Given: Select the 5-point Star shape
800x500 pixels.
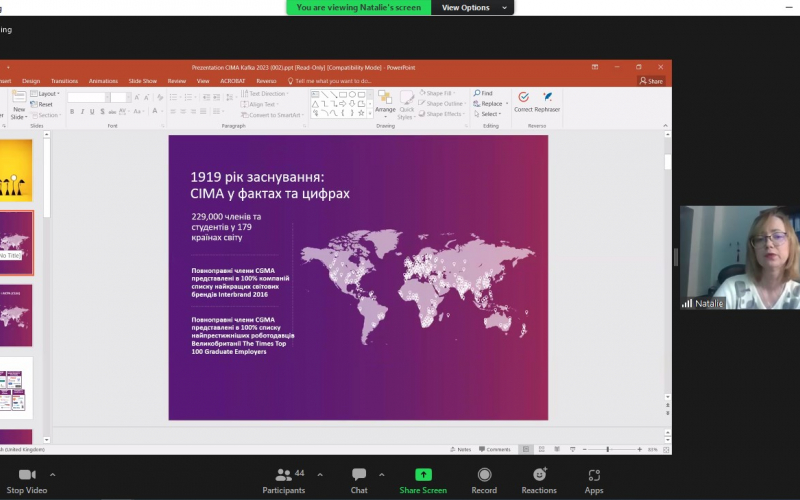Looking at the screenshot, I should point(361,113).
